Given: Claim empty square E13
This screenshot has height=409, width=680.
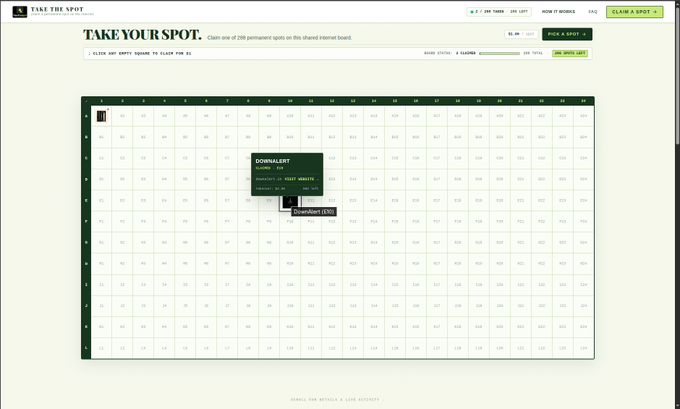Looking at the screenshot, I should coord(353,200).
